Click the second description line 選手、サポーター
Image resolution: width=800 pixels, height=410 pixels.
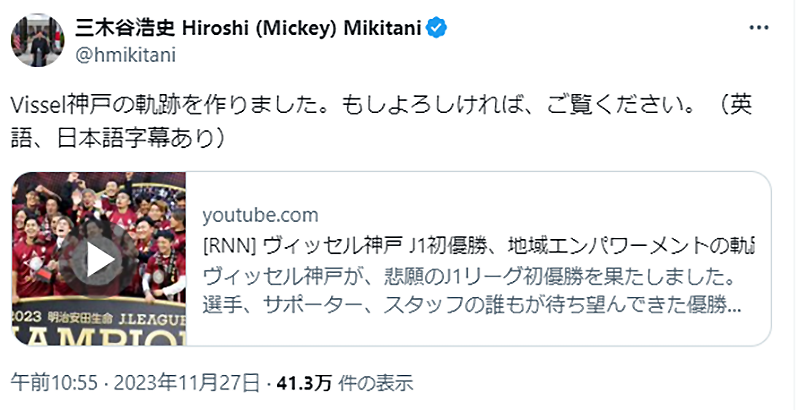pyautogui.click(x=470, y=305)
